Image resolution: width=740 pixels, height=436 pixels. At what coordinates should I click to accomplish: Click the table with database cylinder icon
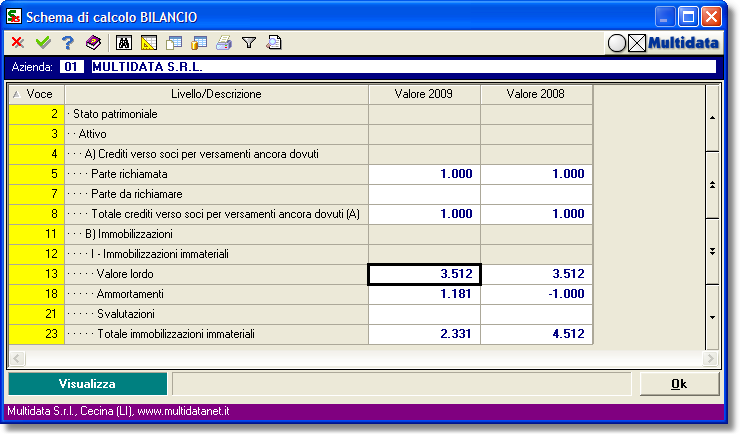point(199,42)
